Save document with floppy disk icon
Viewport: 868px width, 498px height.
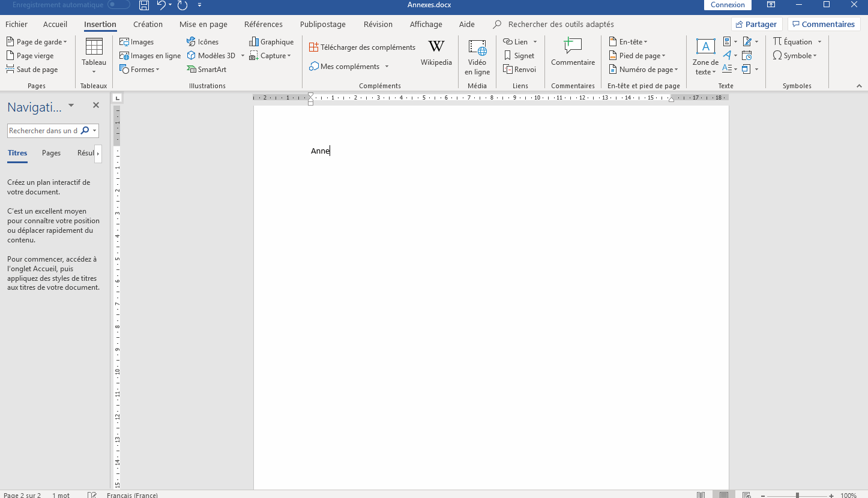click(x=144, y=5)
